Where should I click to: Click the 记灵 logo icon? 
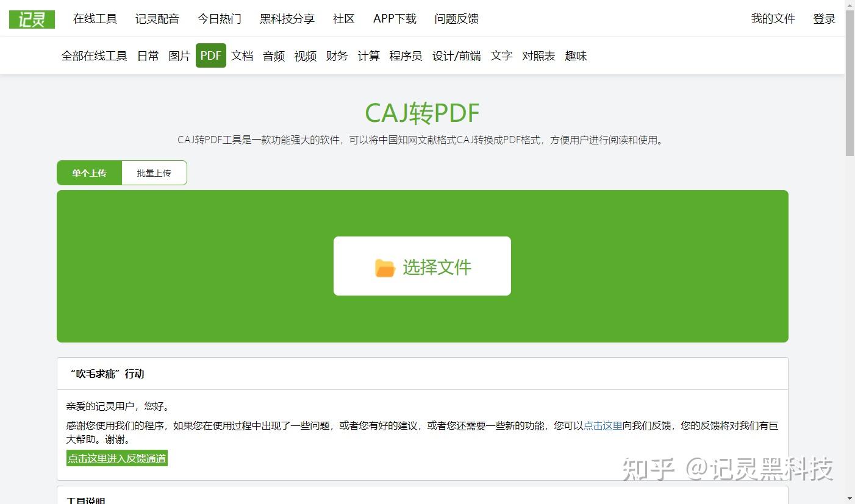coord(31,18)
